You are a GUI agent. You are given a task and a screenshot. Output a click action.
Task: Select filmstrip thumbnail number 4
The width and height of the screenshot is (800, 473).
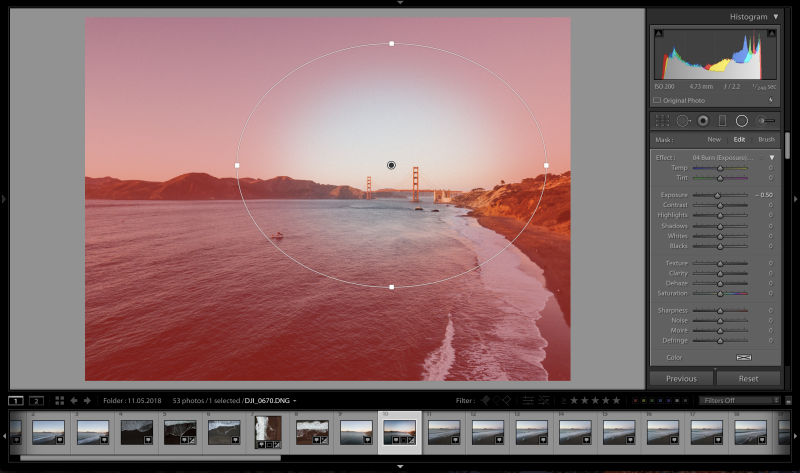coord(137,432)
